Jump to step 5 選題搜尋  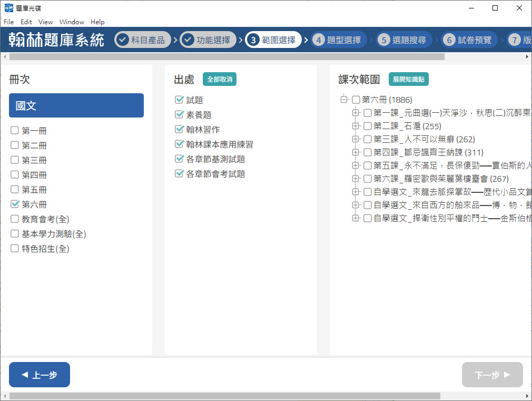tap(404, 40)
